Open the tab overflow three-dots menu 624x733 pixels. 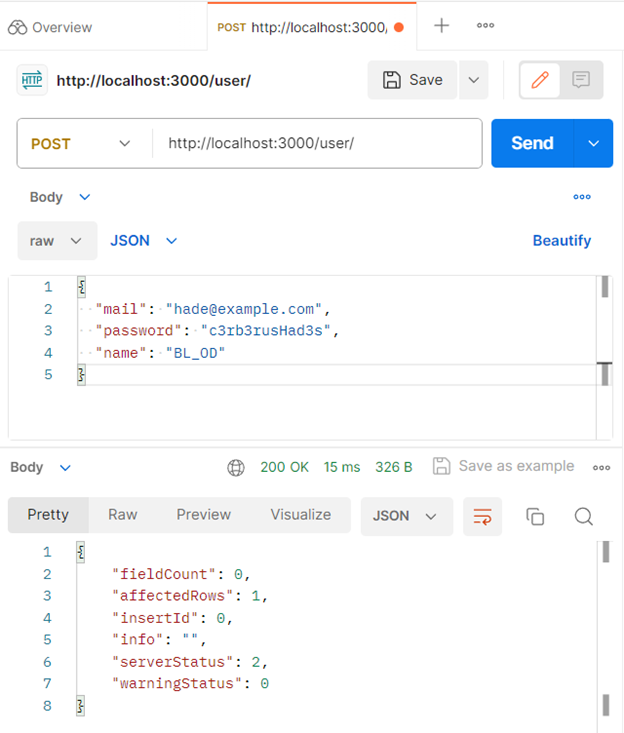(486, 26)
